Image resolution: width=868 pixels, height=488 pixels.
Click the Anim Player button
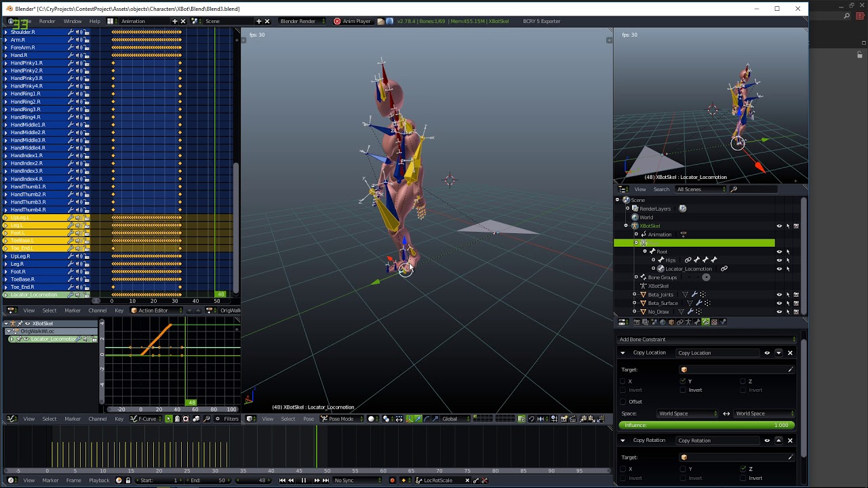tap(352, 21)
